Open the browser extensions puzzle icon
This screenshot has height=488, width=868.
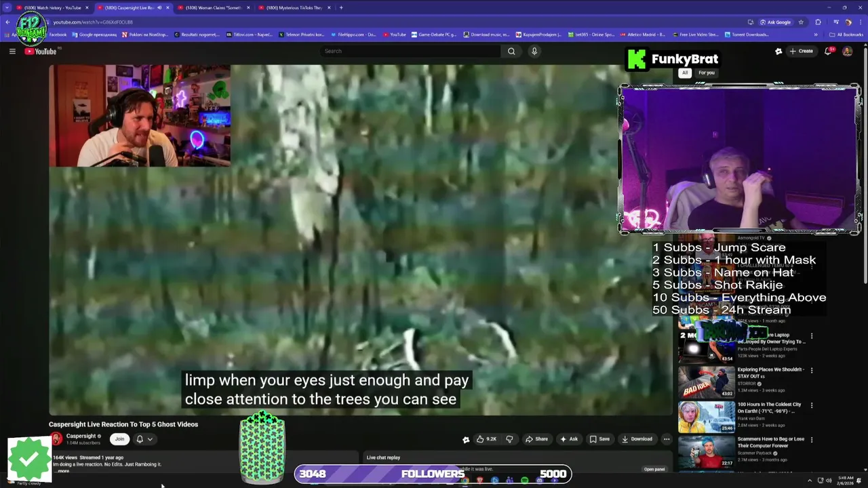(x=818, y=22)
